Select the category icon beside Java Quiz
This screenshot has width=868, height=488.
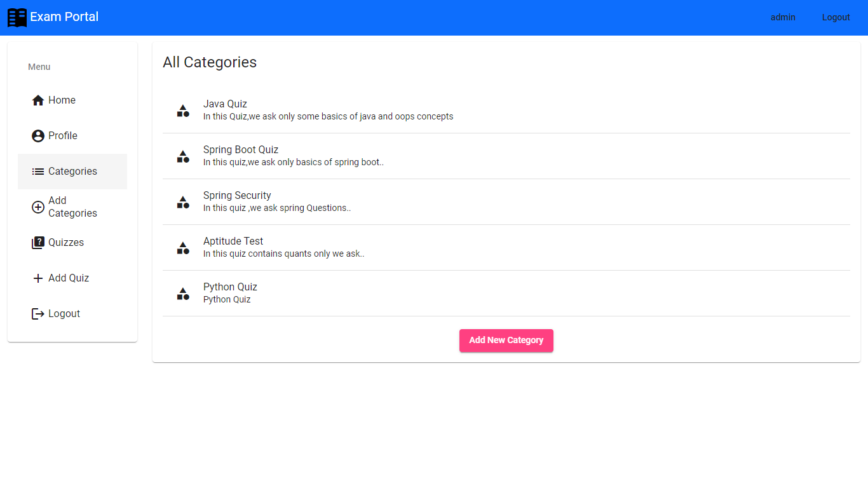(183, 110)
